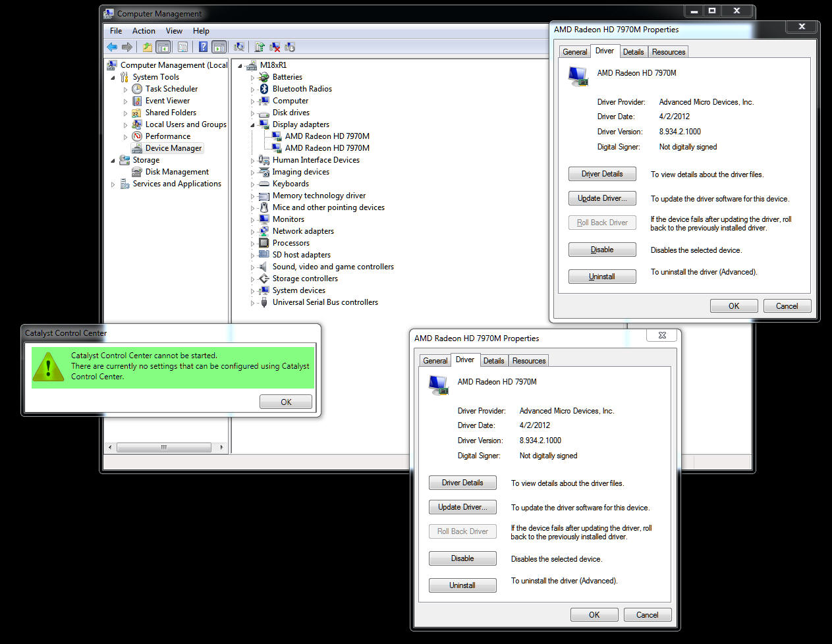This screenshot has width=832, height=644.
Task: Click the Local Users and Groups icon
Action: (137, 124)
